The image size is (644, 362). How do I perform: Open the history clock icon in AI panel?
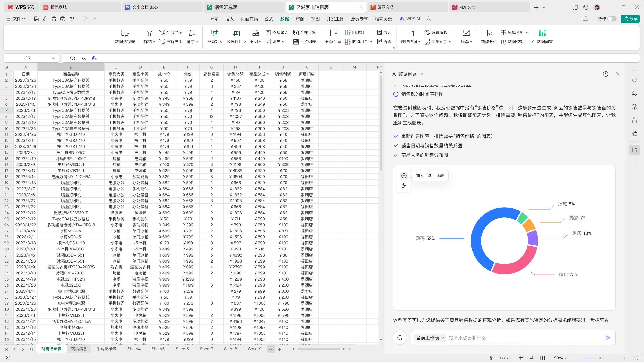click(606, 74)
